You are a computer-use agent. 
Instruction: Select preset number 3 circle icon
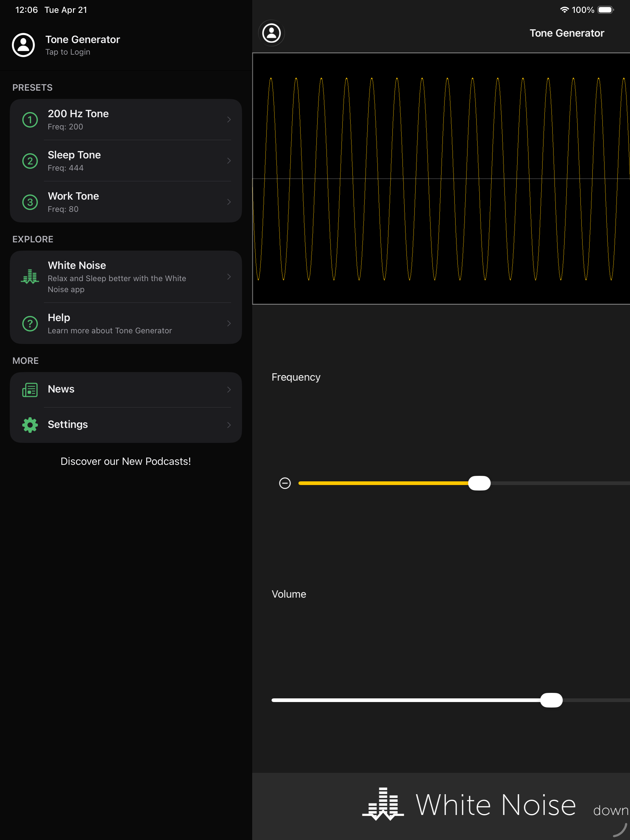click(x=30, y=202)
